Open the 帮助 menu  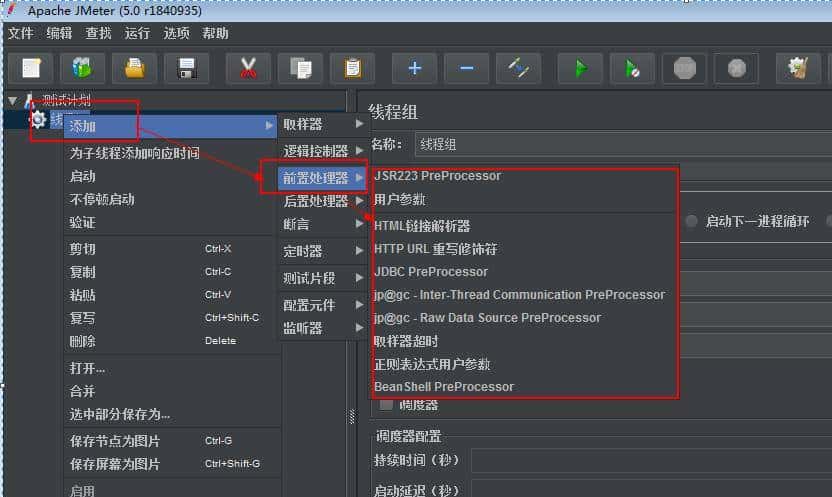pos(215,33)
